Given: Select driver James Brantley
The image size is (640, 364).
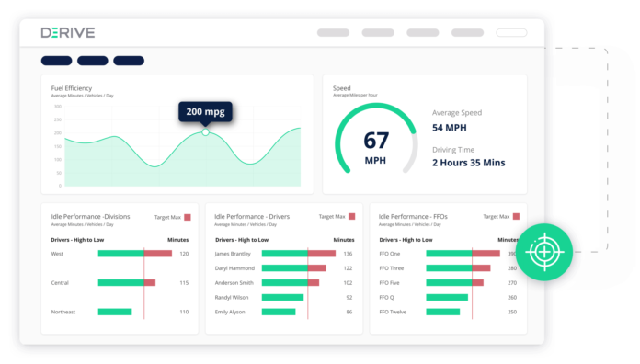Looking at the screenshot, I should click(x=233, y=254).
